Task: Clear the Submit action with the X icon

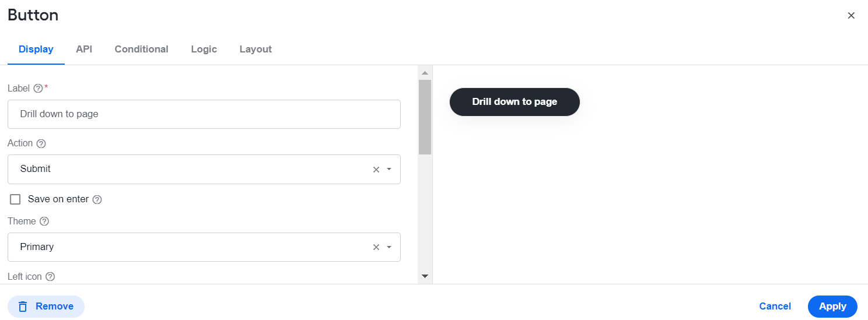Action: [376, 170]
